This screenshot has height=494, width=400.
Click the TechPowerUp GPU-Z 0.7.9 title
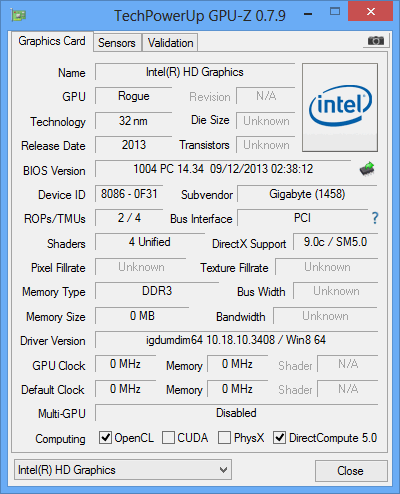(200, 16)
